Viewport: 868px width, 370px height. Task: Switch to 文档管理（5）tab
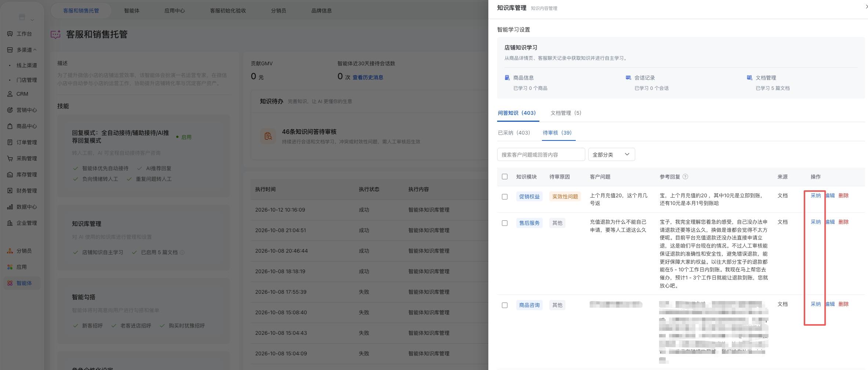(x=566, y=113)
